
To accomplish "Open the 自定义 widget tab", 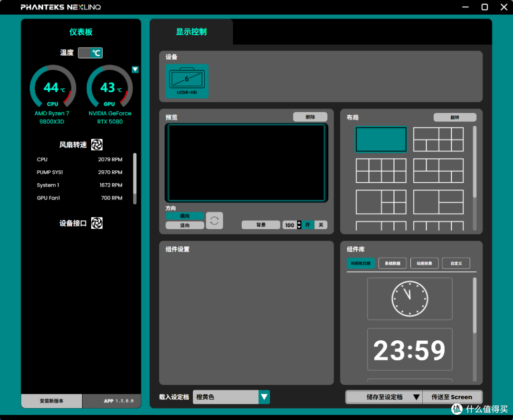I will 456,263.
